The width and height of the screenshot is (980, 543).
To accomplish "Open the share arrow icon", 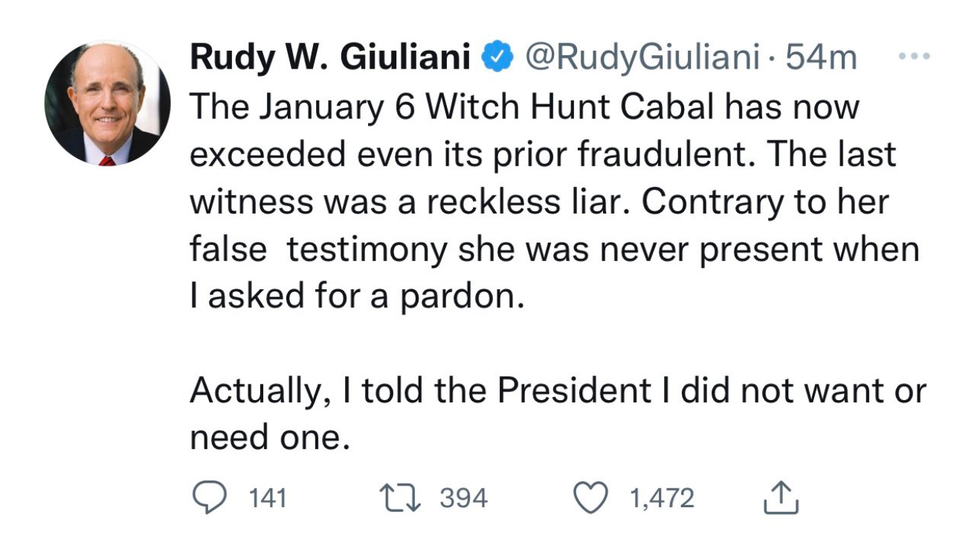I will [x=779, y=497].
